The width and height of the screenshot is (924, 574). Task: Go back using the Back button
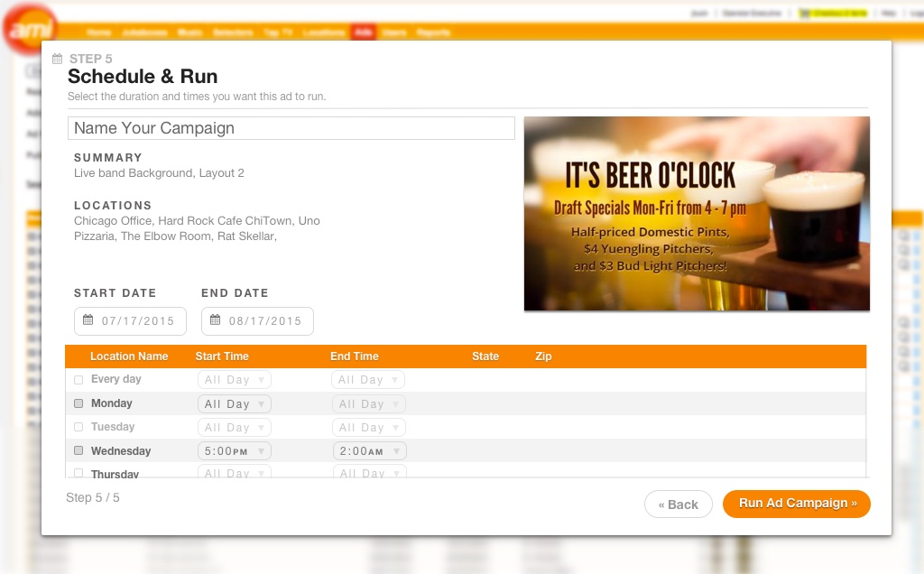point(679,505)
